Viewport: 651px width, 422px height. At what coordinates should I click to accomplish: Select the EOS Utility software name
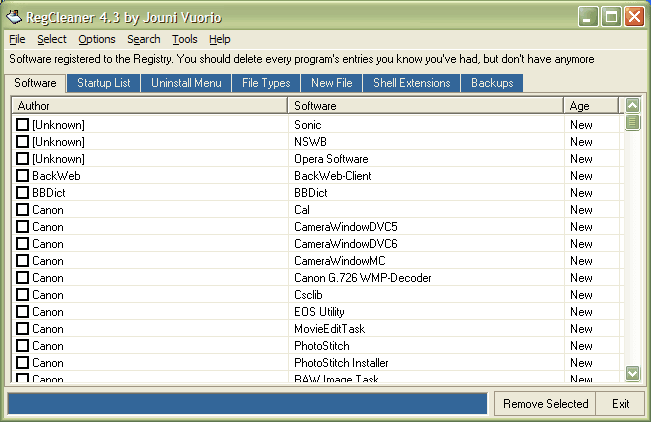coord(319,312)
